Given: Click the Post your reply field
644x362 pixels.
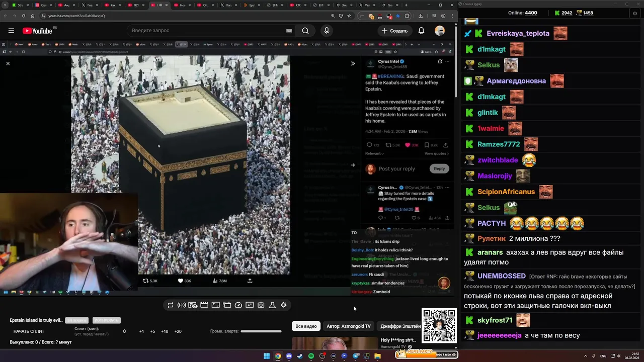Looking at the screenshot, I should coord(397,169).
